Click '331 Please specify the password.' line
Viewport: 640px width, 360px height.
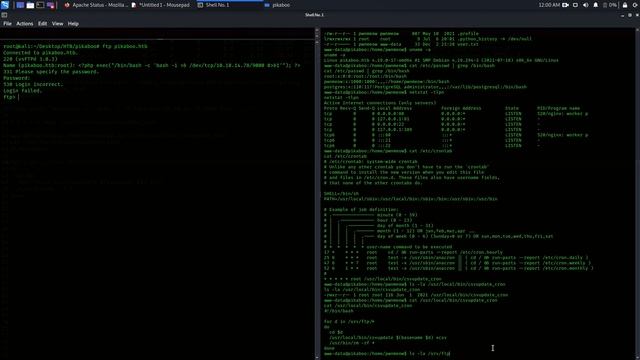click(x=51, y=72)
